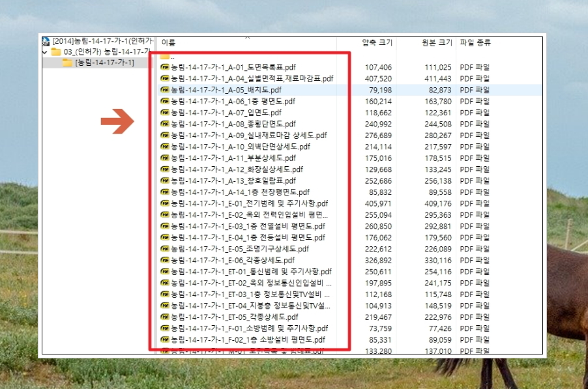Click PDF icon of A-04_실별면적표 file

tap(165, 78)
